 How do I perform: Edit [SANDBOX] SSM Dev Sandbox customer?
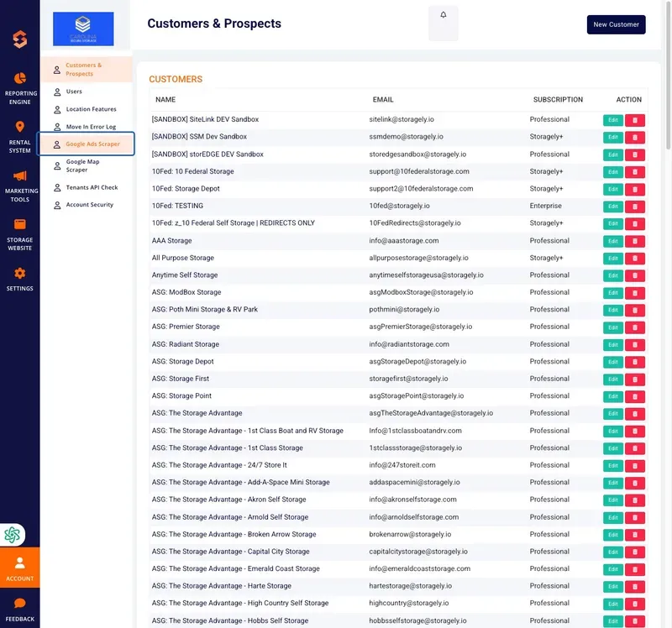point(613,137)
